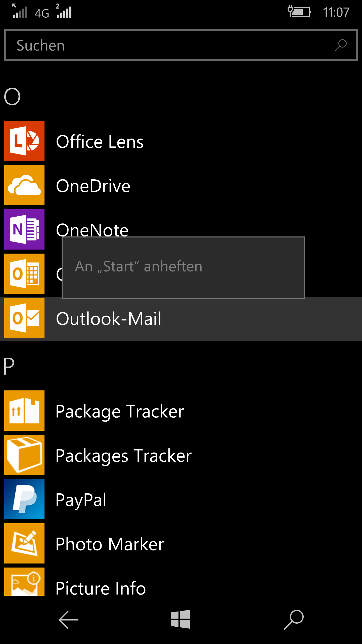Tap the Outlook-Mail envelope icon
362x644 pixels.
pos(24,318)
